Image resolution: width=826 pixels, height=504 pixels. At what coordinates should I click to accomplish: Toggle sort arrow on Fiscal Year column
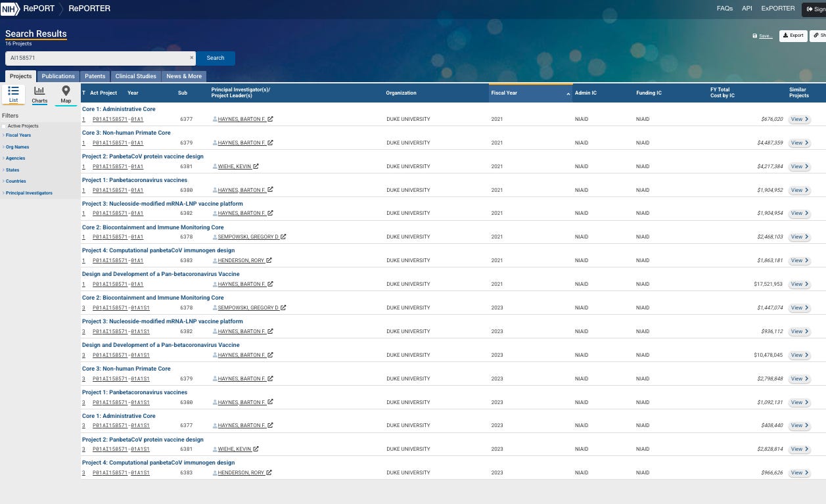[x=568, y=94]
